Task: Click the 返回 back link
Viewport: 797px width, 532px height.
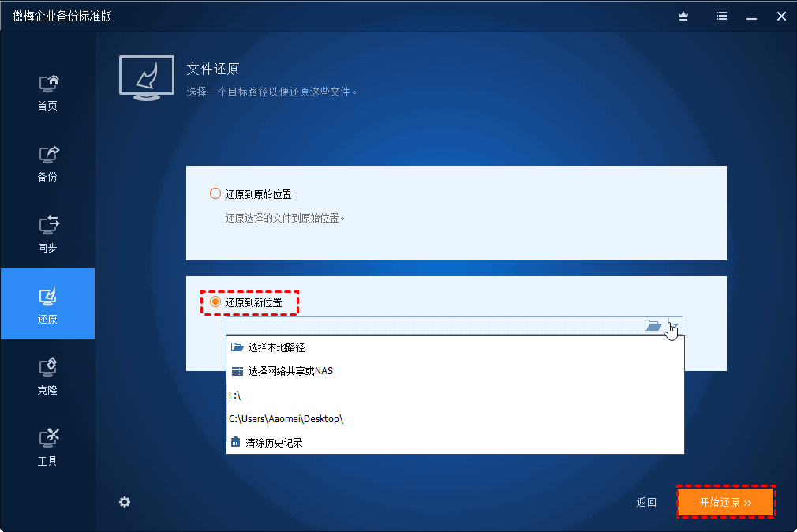Action: pyautogui.click(x=646, y=503)
